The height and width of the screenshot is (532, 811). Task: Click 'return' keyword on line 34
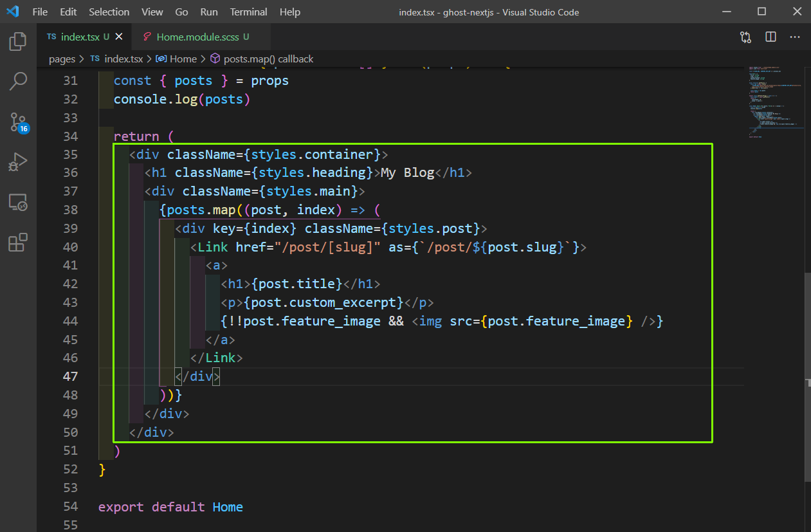pos(136,136)
